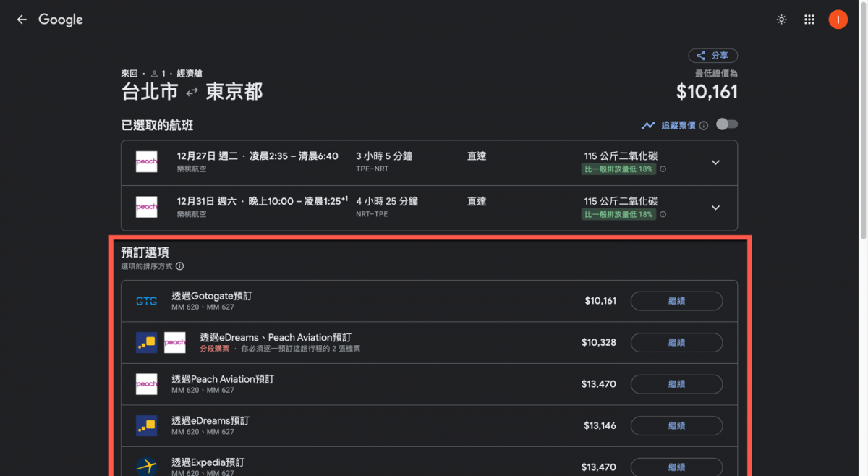This screenshot has height=476, width=868.
Task: Open the account avatar menu
Action: [838, 20]
